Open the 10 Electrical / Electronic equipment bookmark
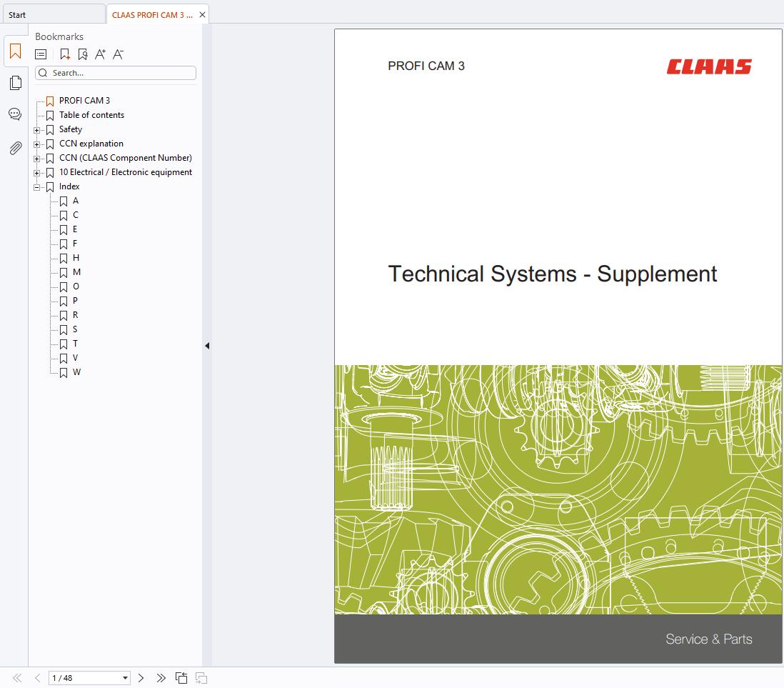 pyautogui.click(x=125, y=172)
